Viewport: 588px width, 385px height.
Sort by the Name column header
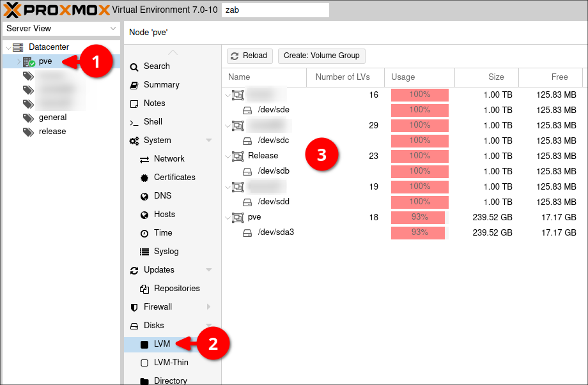coord(264,77)
